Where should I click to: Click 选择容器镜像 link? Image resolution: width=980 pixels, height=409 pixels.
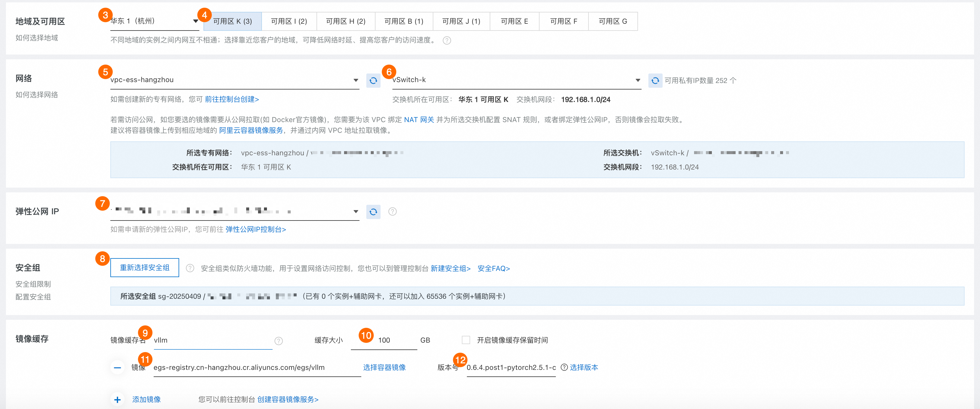pos(384,367)
